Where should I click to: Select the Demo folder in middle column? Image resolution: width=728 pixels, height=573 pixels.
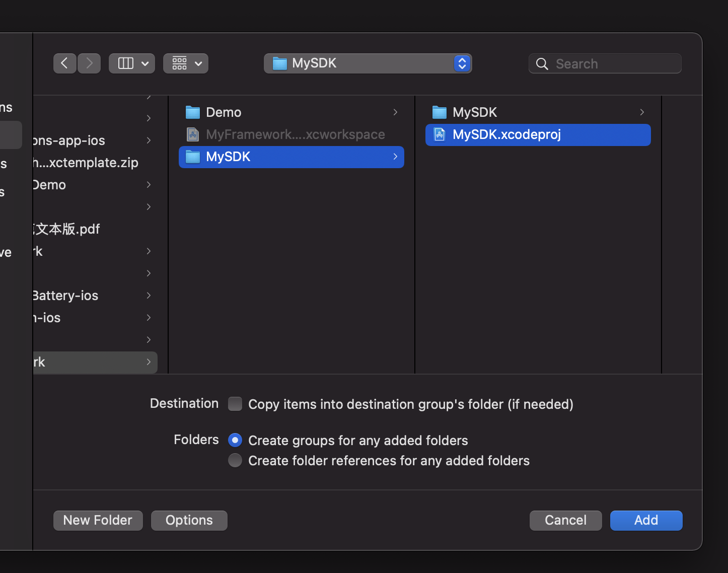[292, 112]
